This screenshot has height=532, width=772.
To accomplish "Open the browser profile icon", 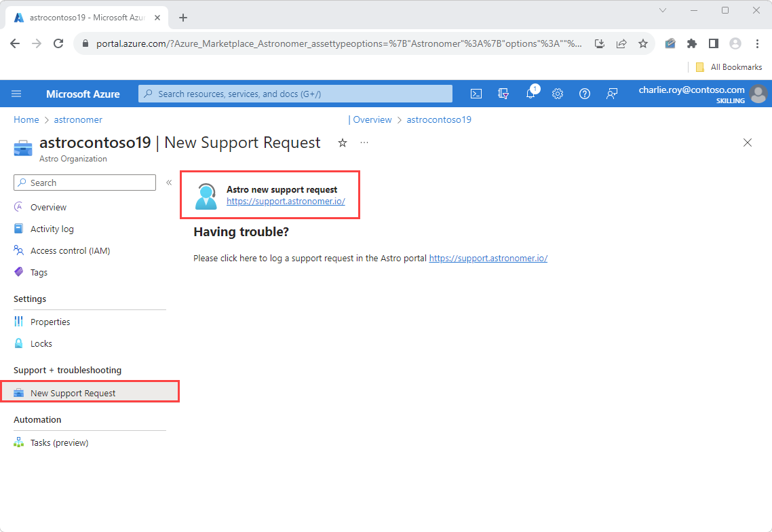I will pos(735,43).
